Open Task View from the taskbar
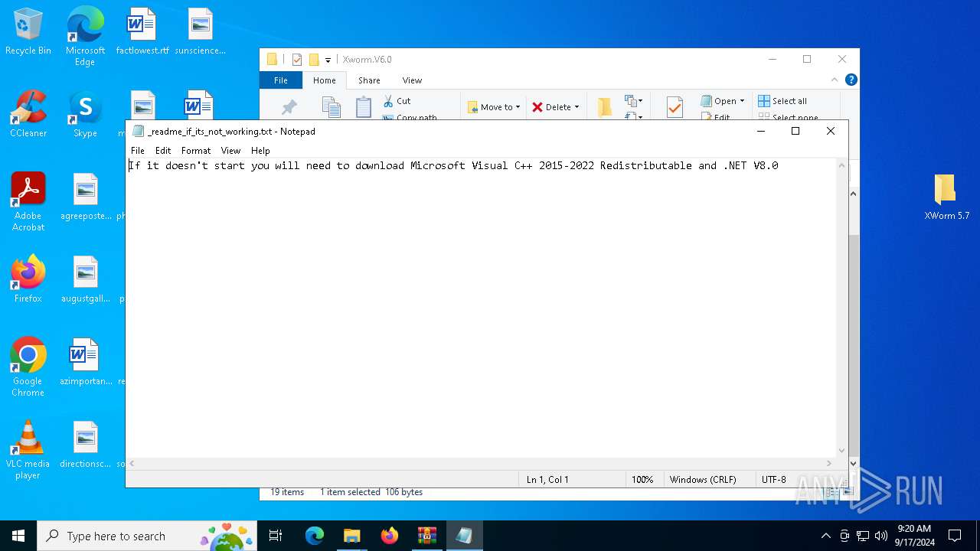The image size is (980, 551). (x=276, y=536)
